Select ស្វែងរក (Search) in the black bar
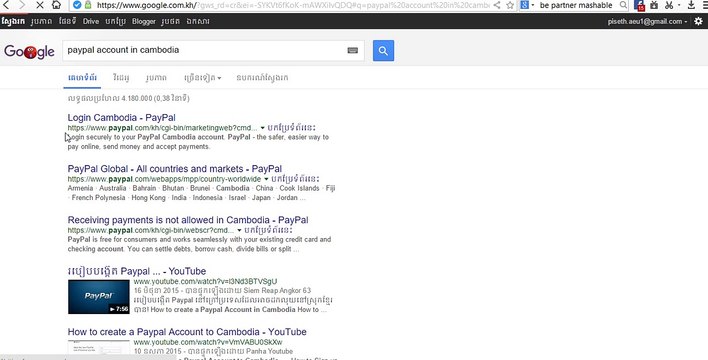The image size is (708, 360). coord(13,21)
